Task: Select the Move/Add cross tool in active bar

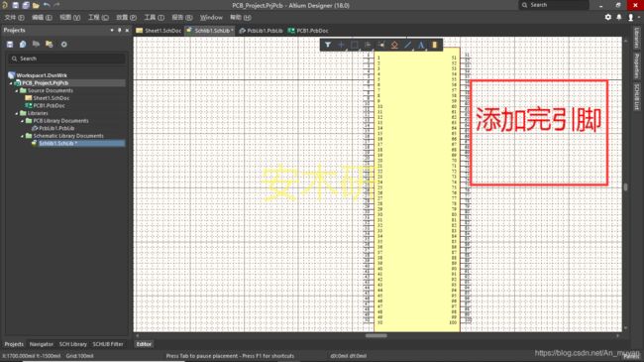Action: pos(341,45)
